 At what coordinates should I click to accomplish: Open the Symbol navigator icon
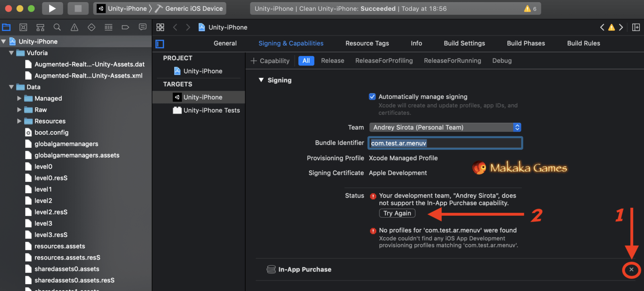[40, 27]
